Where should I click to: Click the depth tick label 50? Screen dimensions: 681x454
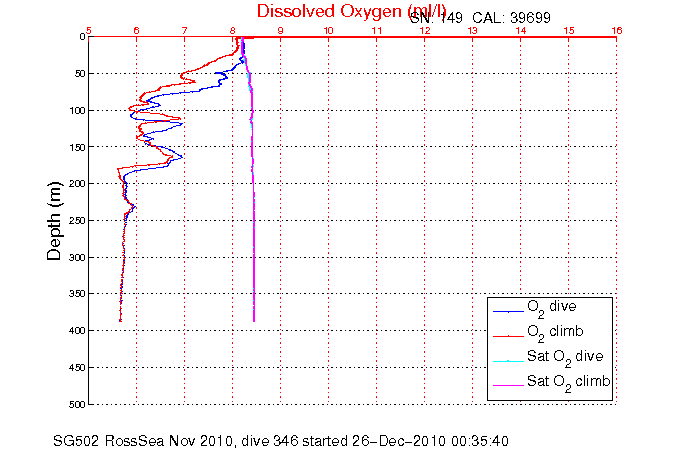click(x=79, y=74)
